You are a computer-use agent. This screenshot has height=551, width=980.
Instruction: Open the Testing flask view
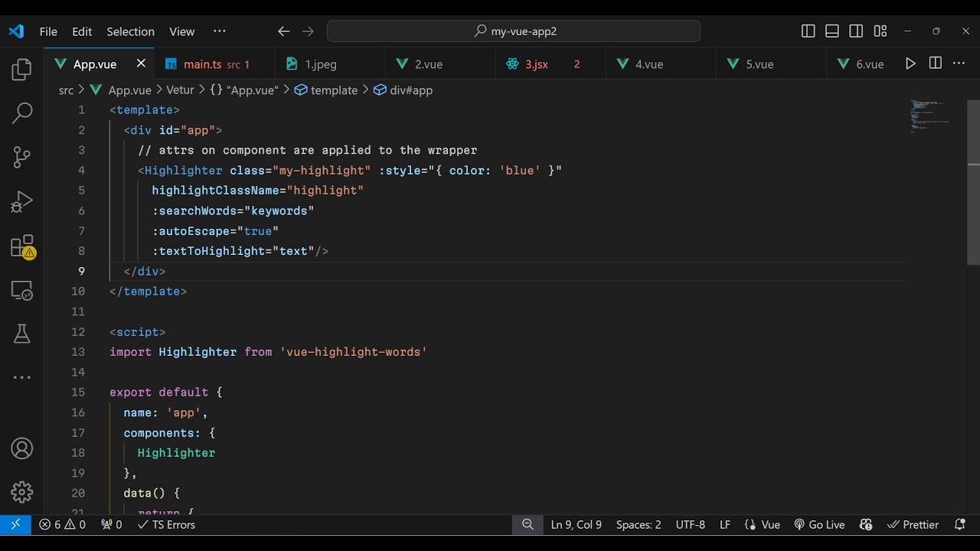(x=21, y=334)
